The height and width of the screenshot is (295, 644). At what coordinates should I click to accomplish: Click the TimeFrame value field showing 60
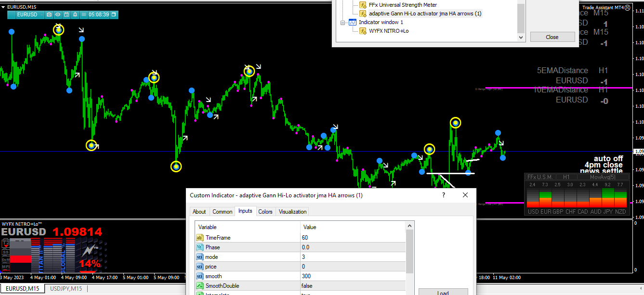[x=353, y=238]
